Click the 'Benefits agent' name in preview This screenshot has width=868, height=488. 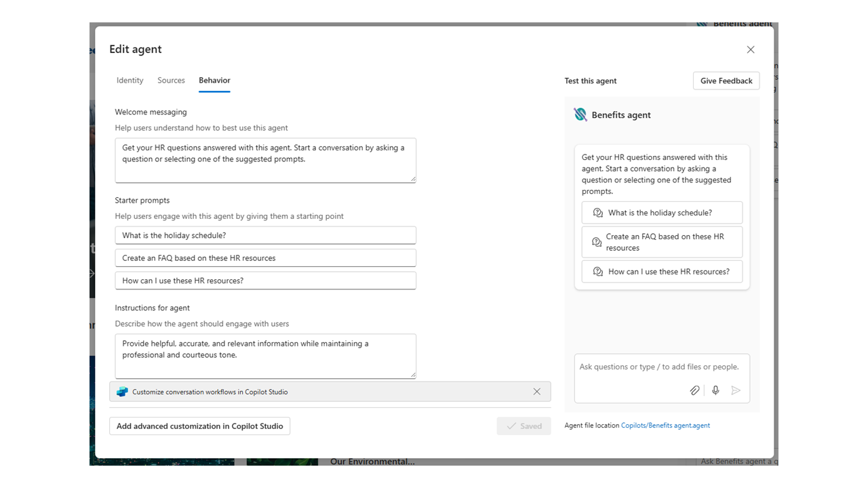point(621,115)
